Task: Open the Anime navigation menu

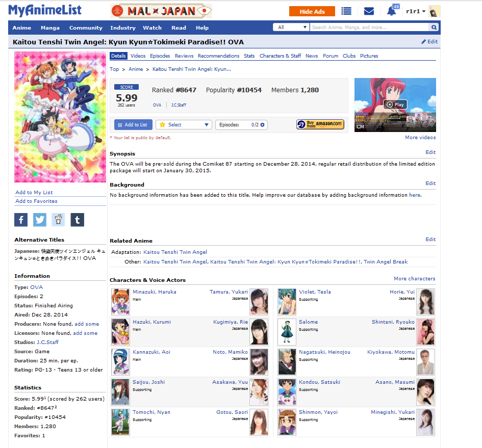Action: (22, 28)
